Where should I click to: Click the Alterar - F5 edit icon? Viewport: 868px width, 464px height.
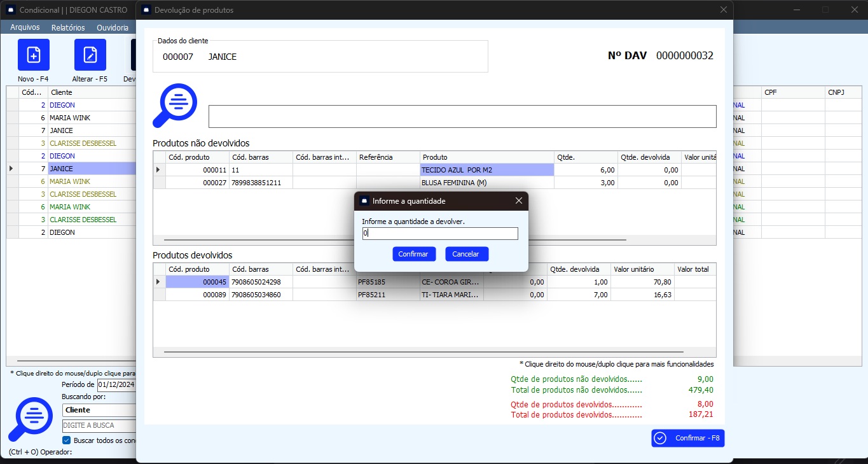coord(90,55)
